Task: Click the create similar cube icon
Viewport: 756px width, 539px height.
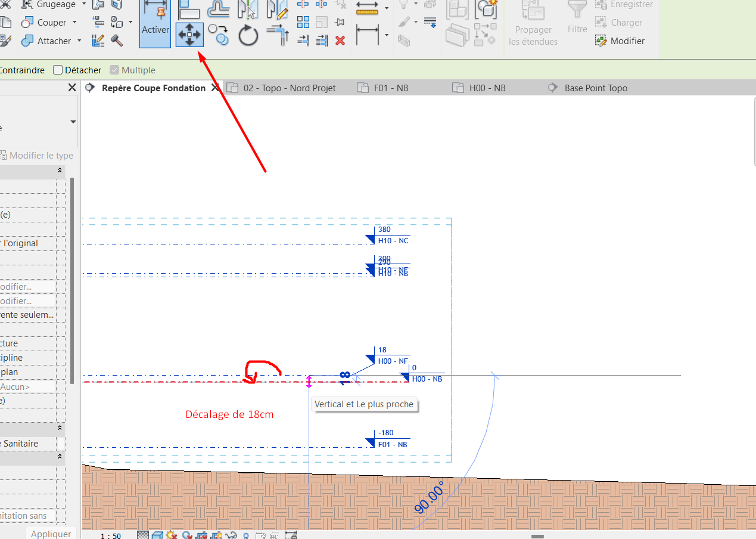Action: pyautogui.click(x=486, y=8)
